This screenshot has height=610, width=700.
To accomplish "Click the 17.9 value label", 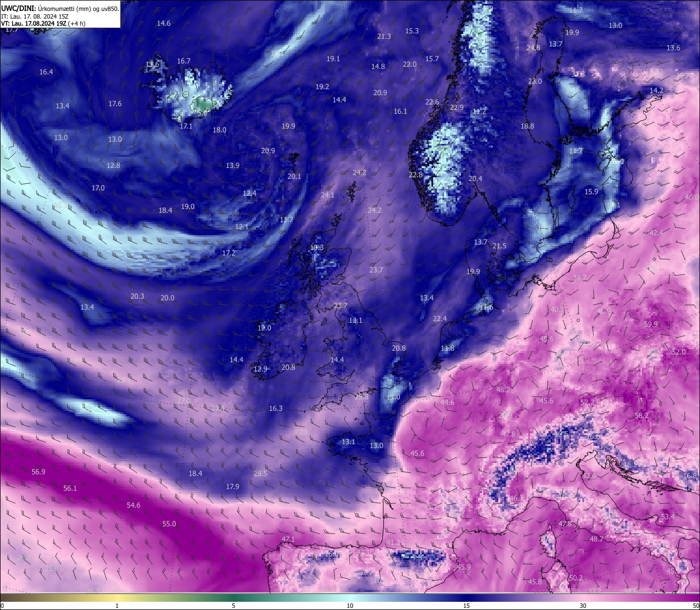I will pyautogui.click(x=232, y=487).
